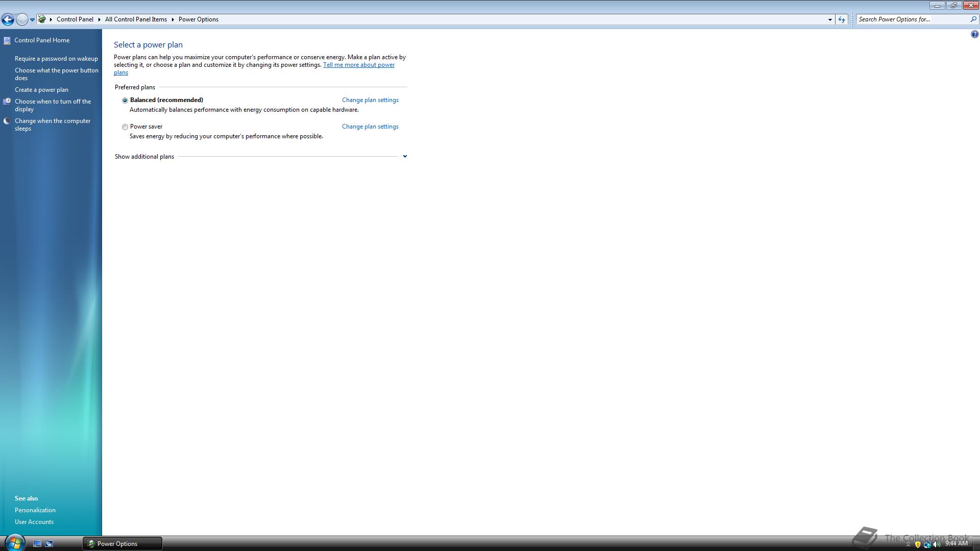
Task: Open Help with the question mark icon
Action: click(974, 34)
